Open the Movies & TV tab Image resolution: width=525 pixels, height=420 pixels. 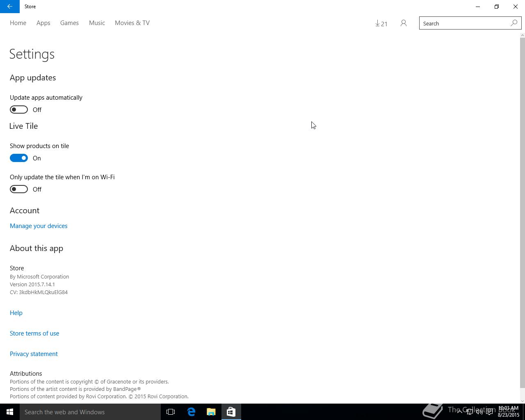[x=132, y=23]
